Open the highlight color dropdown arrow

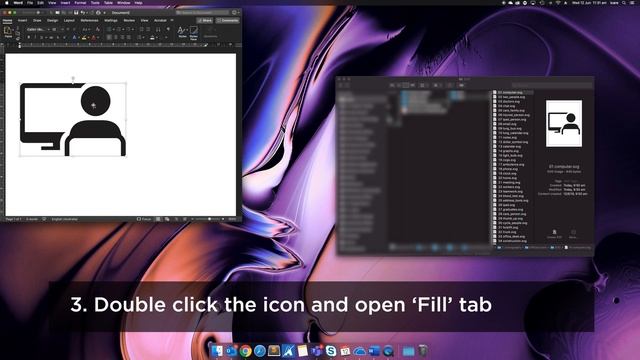[x=88, y=37]
